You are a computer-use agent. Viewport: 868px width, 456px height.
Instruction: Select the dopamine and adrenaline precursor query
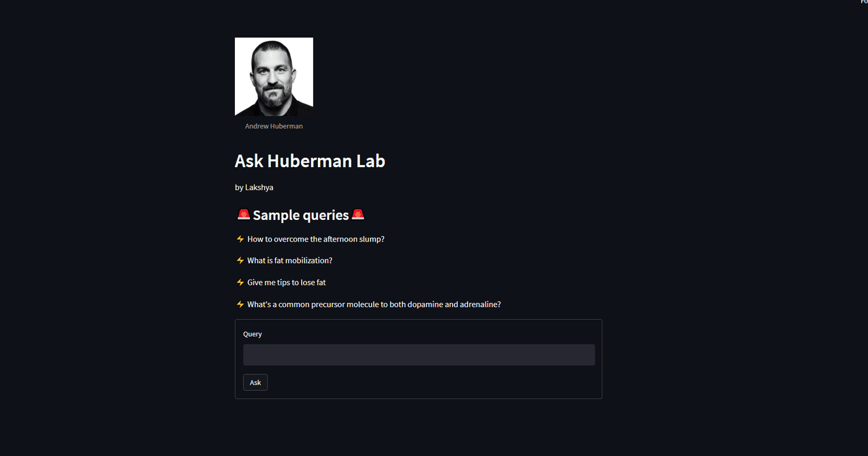tap(374, 305)
